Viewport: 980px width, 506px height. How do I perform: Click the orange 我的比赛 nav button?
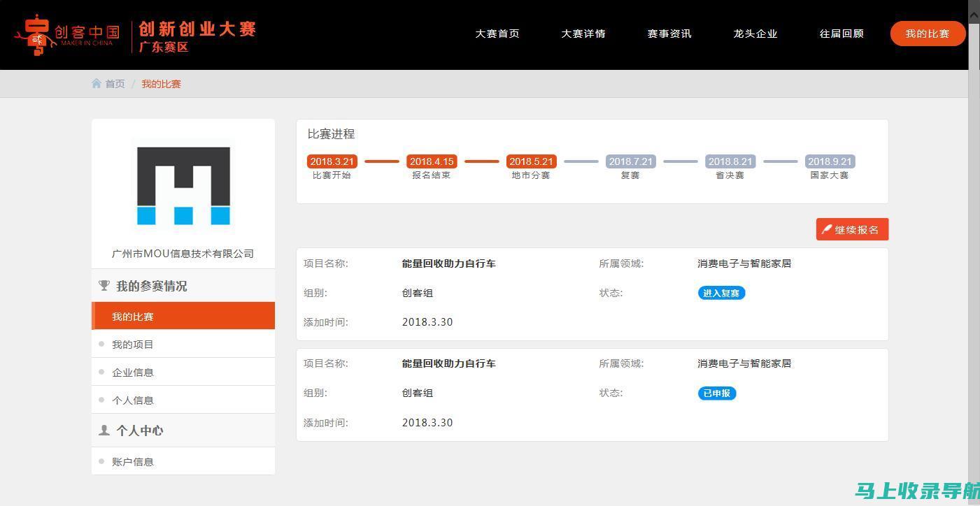[928, 34]
